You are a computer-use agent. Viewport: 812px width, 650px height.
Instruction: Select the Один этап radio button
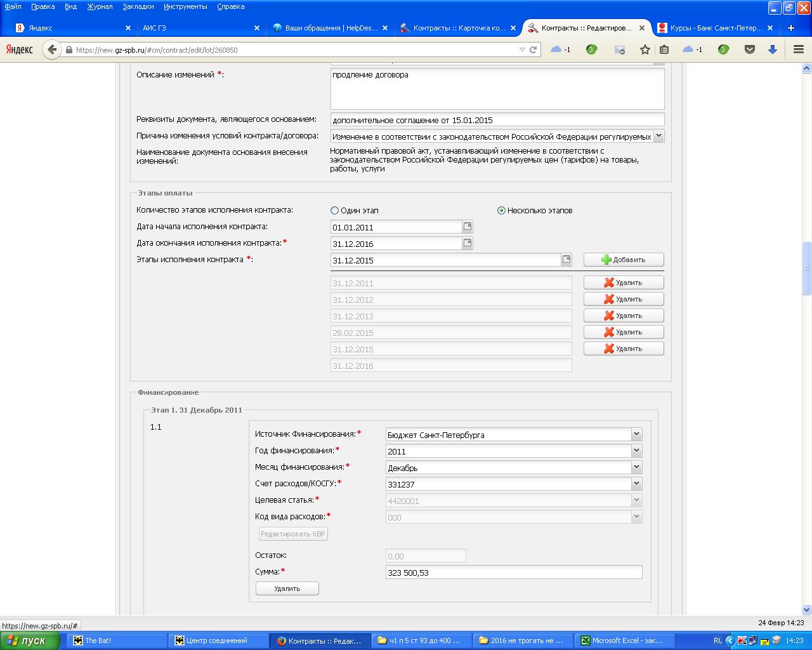click(334, 210)
